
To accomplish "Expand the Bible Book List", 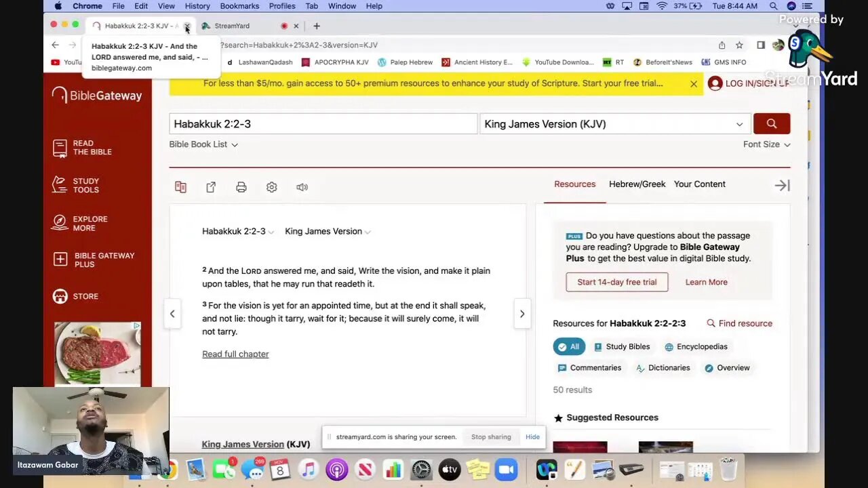I will (x=203, y=144).
